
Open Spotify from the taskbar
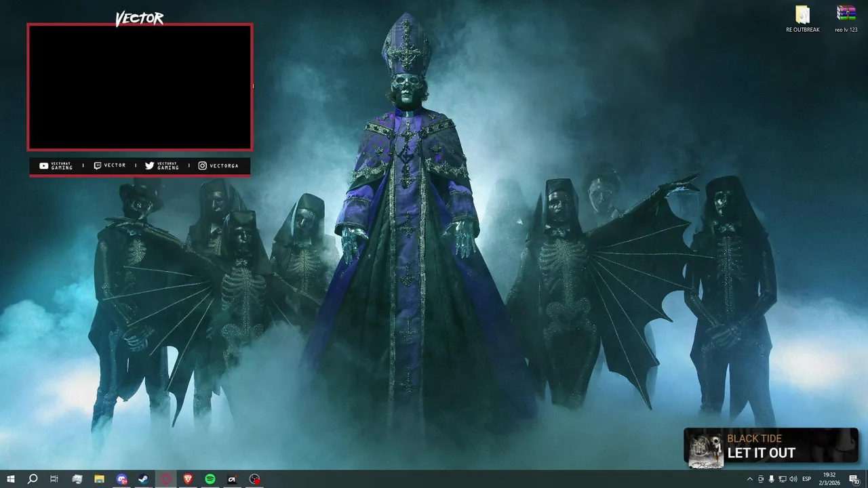pos(210,479)
